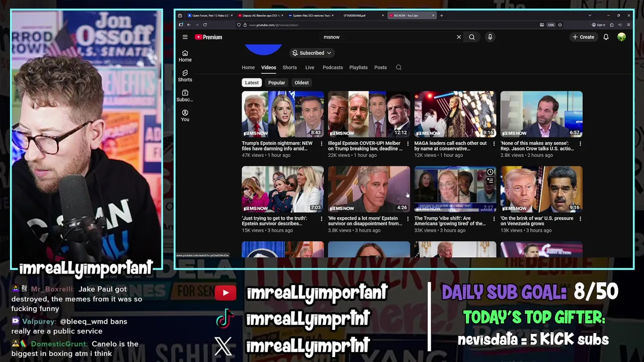Reload the browser page
This screenshot has height=362, width=644.
[x=205, y=25]
